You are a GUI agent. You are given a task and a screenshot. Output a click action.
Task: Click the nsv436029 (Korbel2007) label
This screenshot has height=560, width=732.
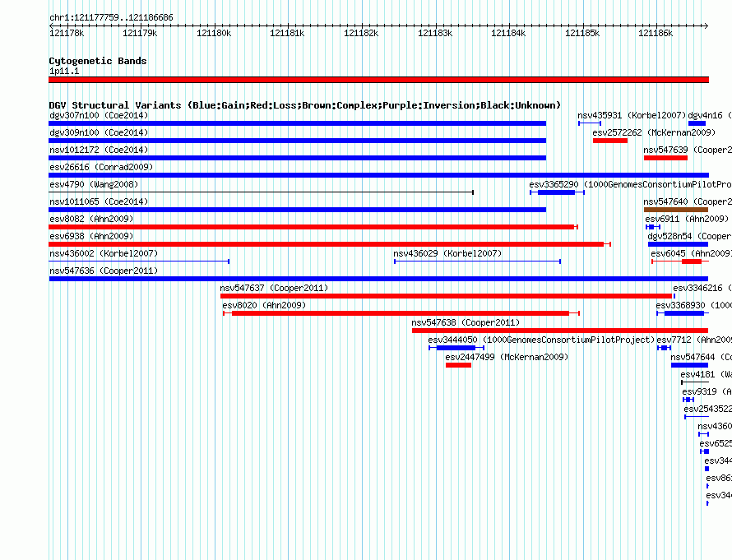447,253
